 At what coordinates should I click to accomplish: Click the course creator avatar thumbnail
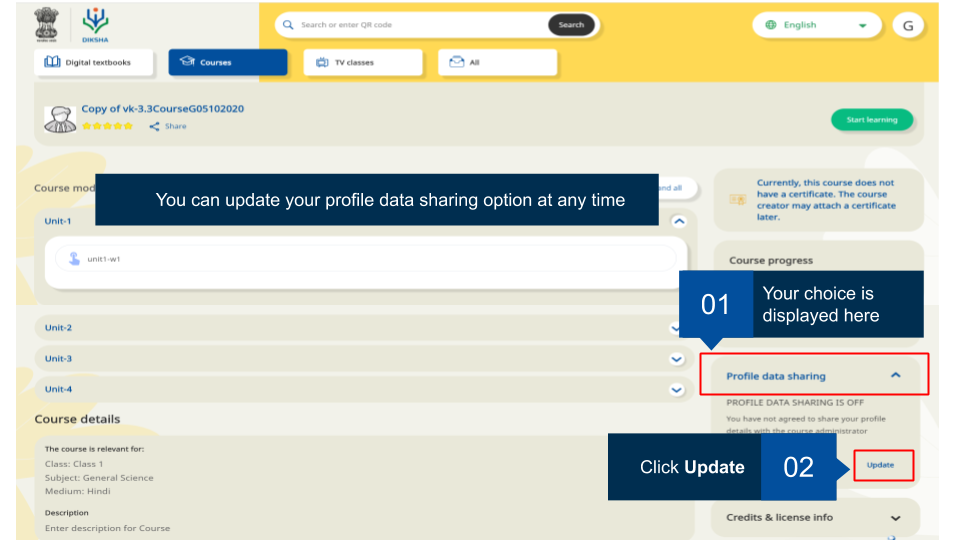pos(60,119)
